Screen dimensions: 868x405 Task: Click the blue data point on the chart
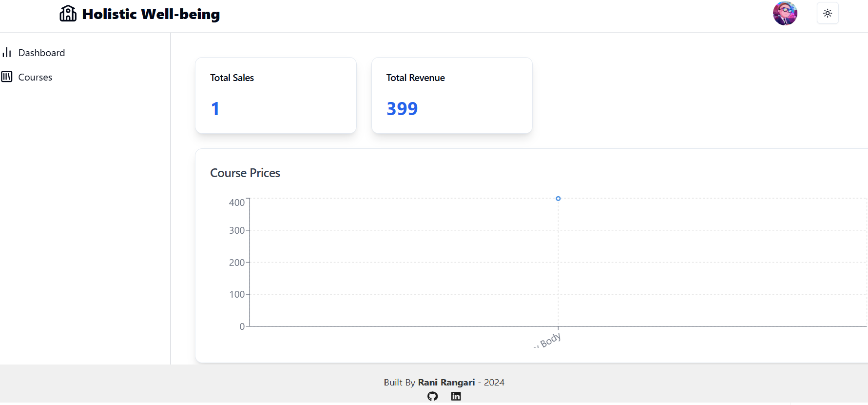click(558, 199)
